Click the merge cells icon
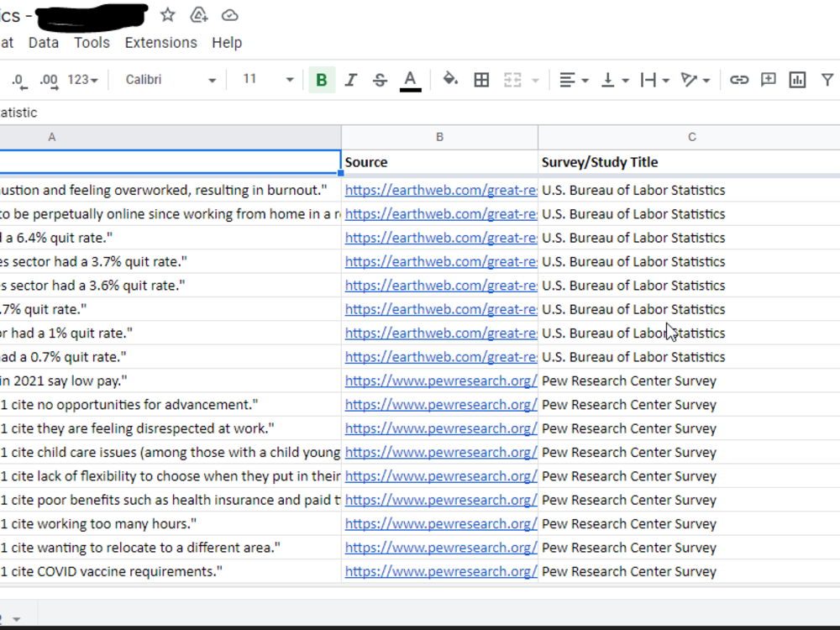The height and width of the screenshot is (630, 840). (x=512, y=80)
